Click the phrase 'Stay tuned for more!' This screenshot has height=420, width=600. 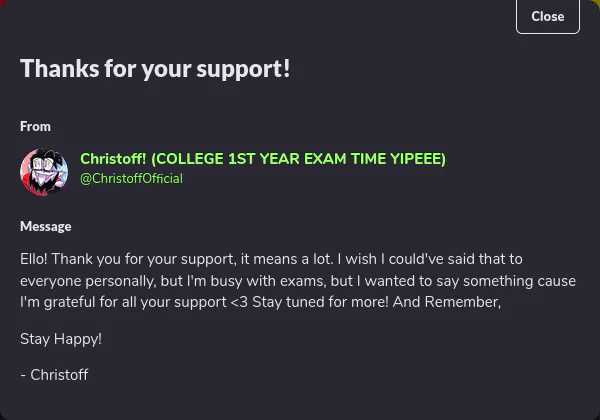click(320, 302)
